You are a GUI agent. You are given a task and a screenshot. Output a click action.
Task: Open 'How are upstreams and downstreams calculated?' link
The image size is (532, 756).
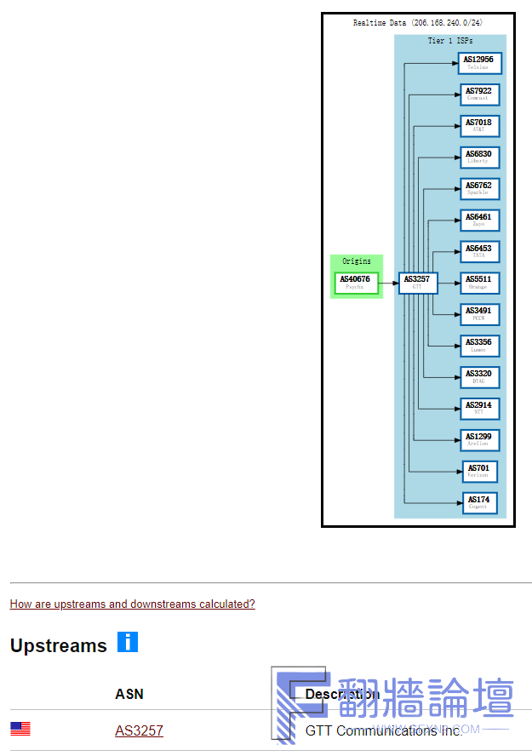click(x=133, y=604)
